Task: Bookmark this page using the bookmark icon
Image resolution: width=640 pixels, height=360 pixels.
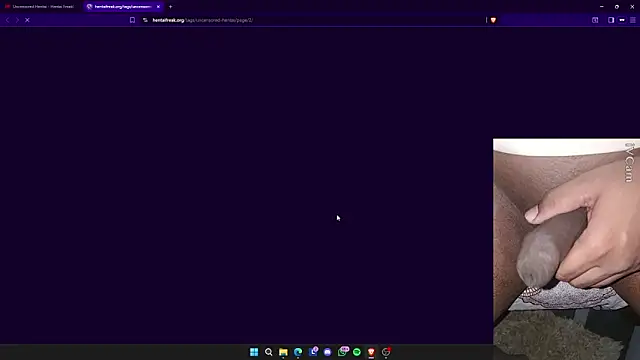Action: tap(132, 20)
